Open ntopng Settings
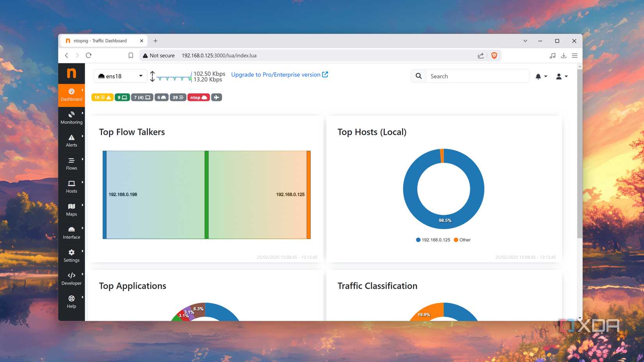 pos(71,256)
